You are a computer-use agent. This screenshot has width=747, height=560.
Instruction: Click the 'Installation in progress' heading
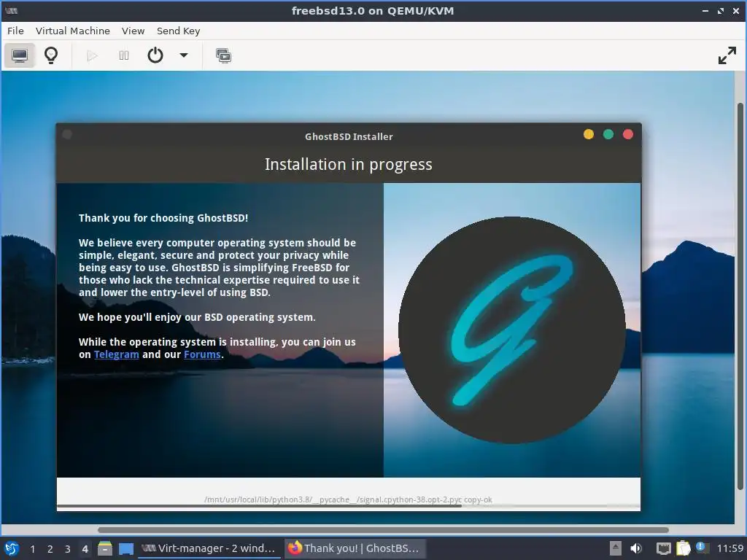(348, 164)
